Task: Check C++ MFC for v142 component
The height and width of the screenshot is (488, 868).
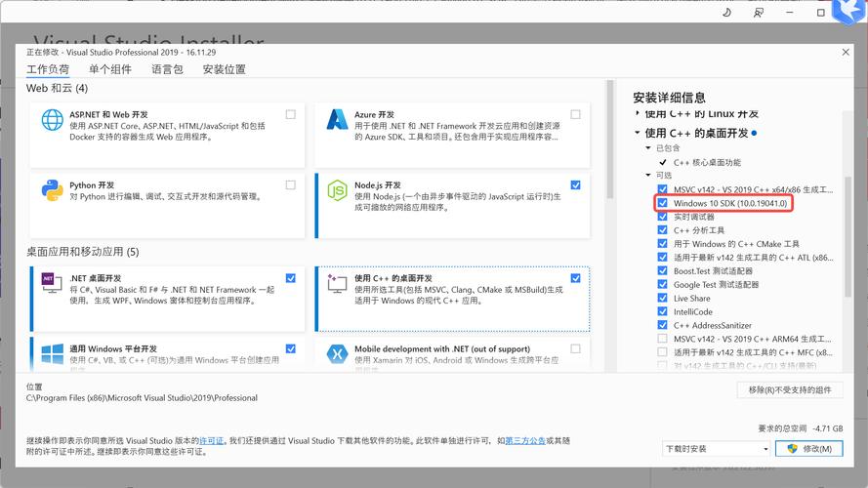Action: point(662,352)
